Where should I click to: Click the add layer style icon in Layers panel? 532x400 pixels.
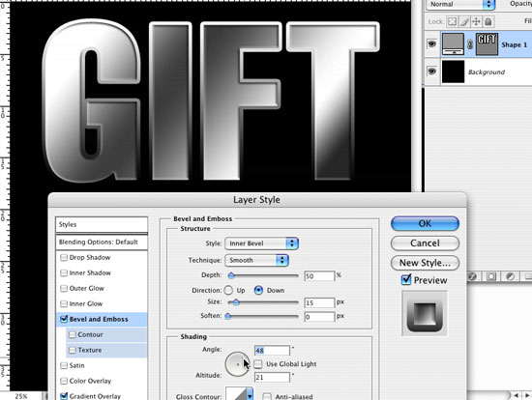tap(472, 276)
